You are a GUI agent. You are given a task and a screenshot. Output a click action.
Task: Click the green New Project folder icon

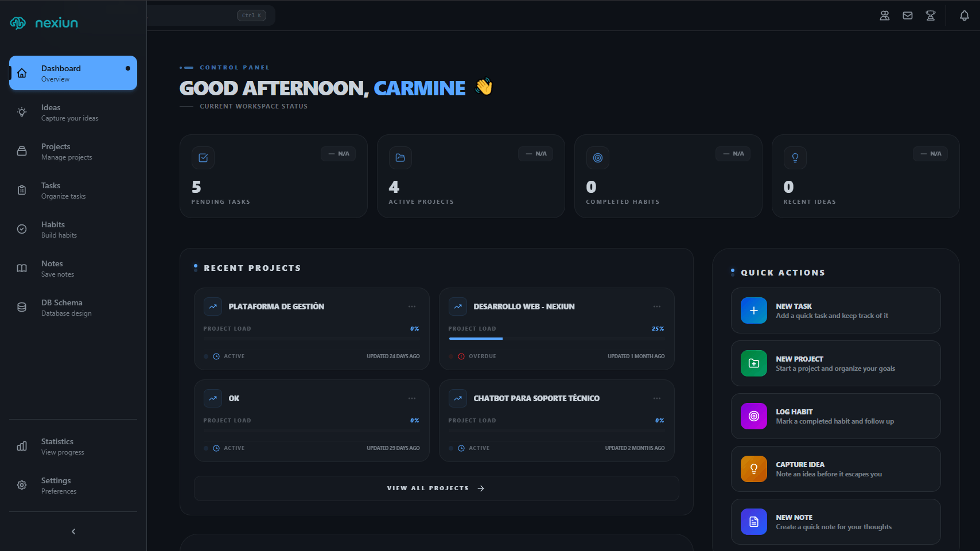pos(754,363)
